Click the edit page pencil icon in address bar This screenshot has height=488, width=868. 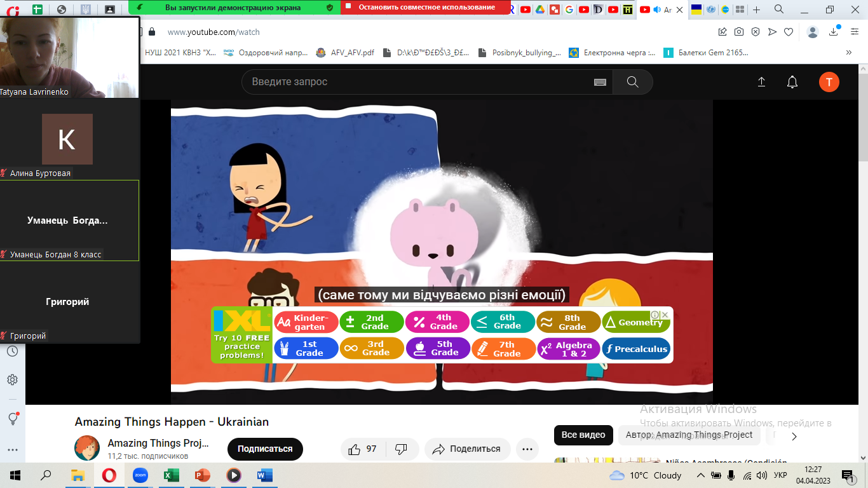722,32
